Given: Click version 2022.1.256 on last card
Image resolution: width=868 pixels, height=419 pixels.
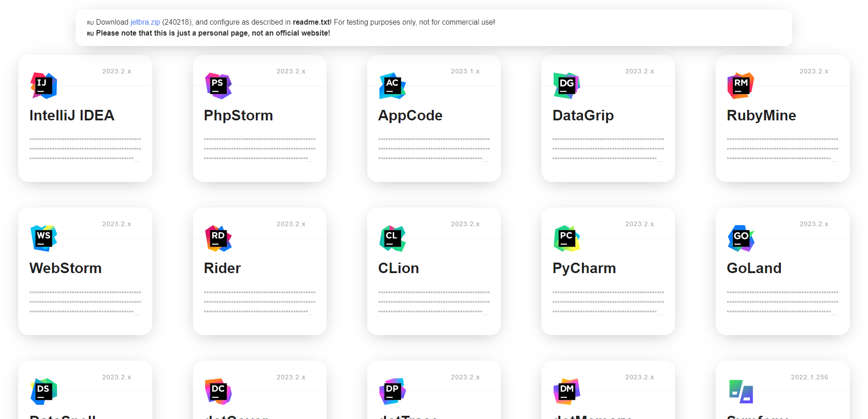Looking at the screenshot, I should [810, 377].
